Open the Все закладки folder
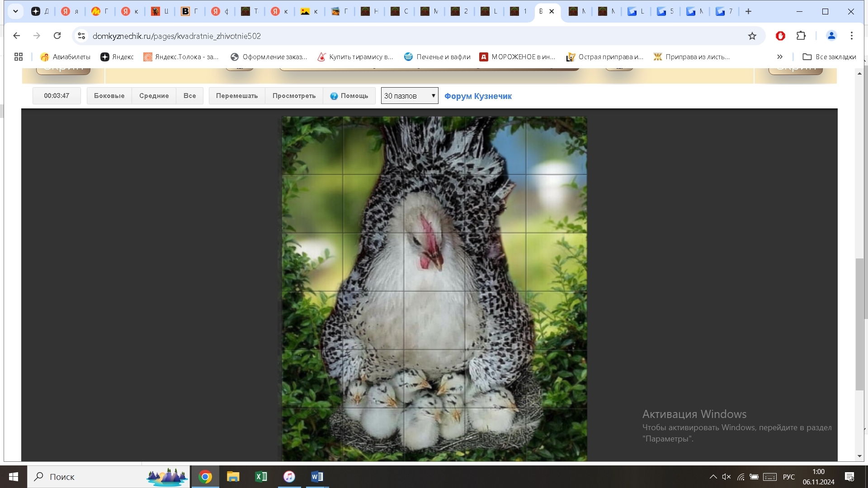The height and width of the screenshot is (488, 868). click(x=829, y=56)
